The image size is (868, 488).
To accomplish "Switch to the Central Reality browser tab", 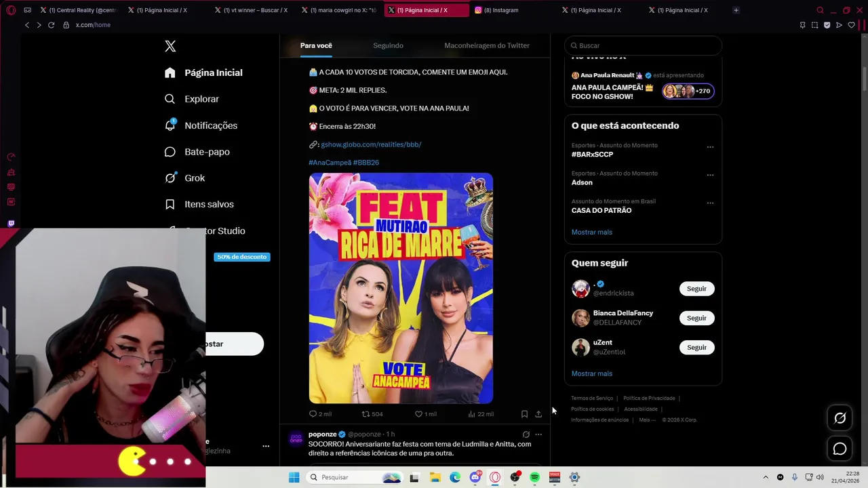I will 78,10.
